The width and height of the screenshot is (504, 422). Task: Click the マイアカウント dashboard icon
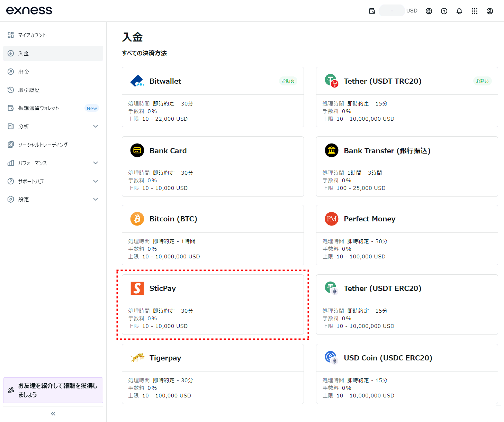[x=11, y=35]
